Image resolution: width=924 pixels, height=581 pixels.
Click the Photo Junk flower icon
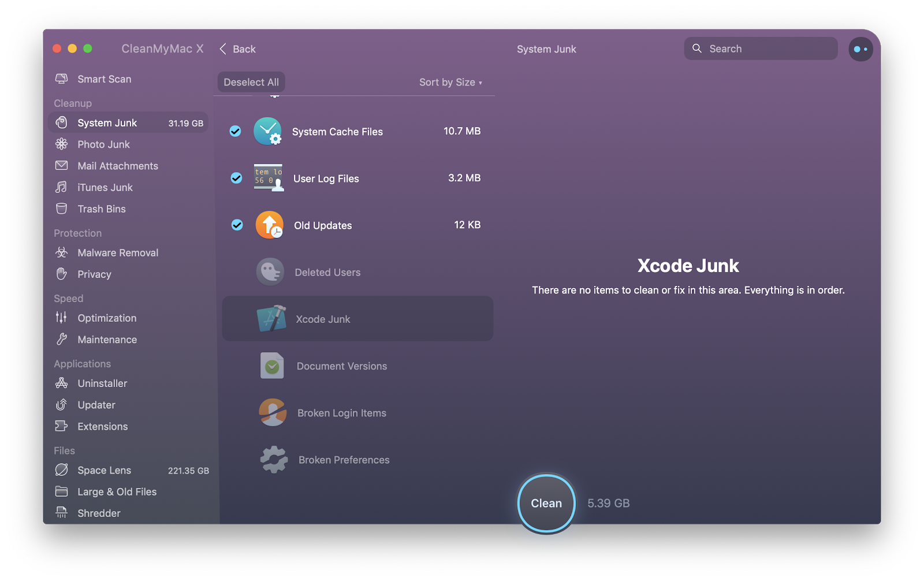(x=61, y=144)
